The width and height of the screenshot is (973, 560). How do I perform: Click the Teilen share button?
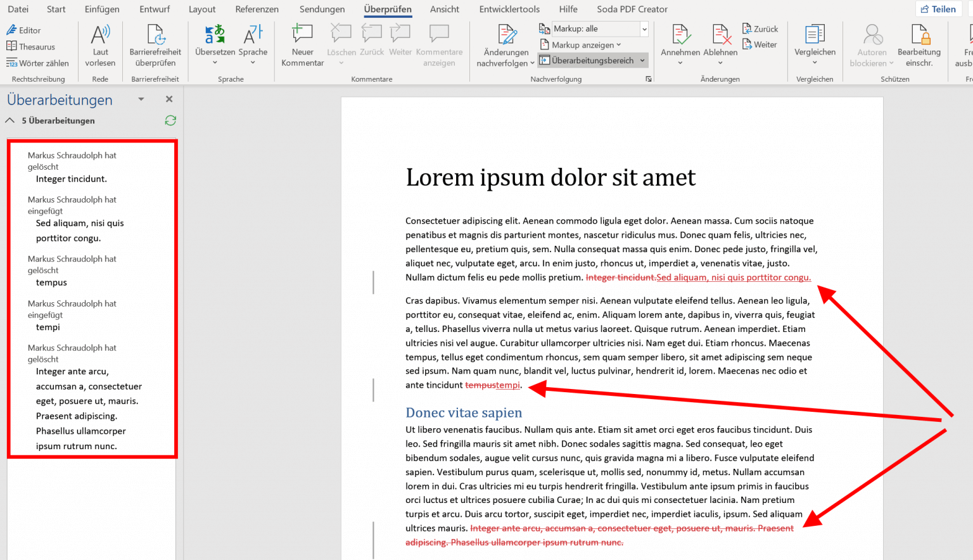[938, 9]
